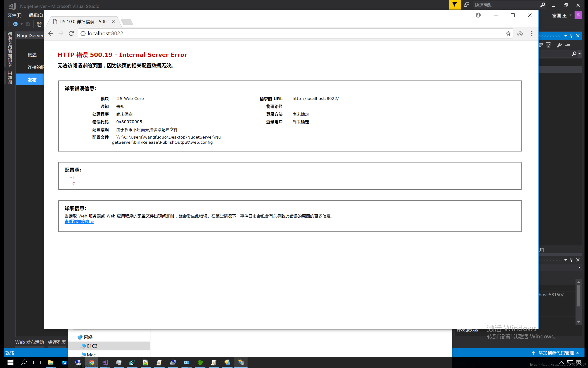Open the 查看详细信息 link
The image size is (588, 368).
pos(79,222)
